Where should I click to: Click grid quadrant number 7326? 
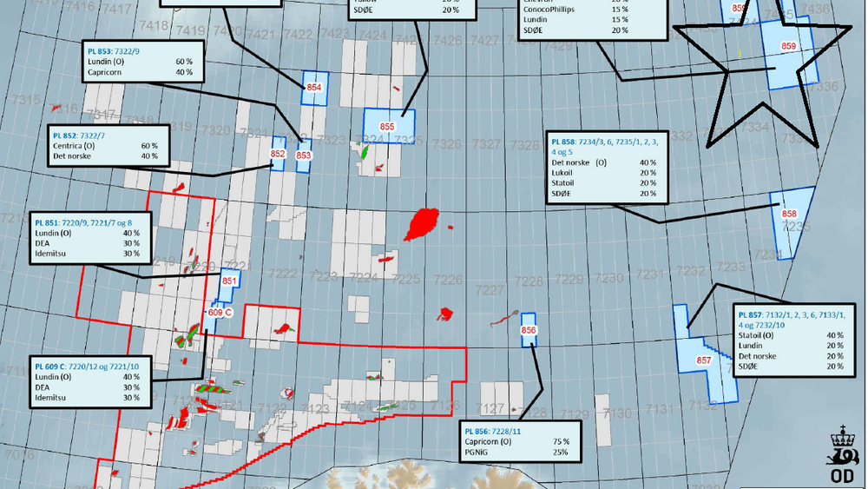click(x=447, y=144)
